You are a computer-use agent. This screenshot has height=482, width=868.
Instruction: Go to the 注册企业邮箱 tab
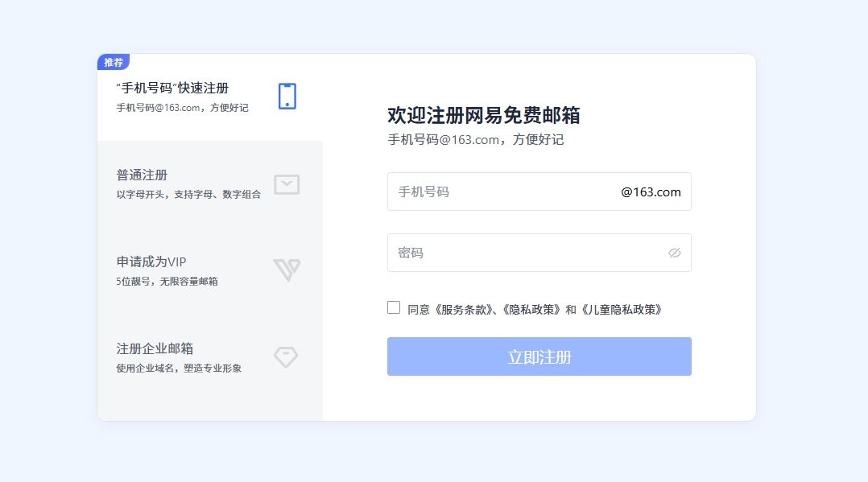[155, 348]
